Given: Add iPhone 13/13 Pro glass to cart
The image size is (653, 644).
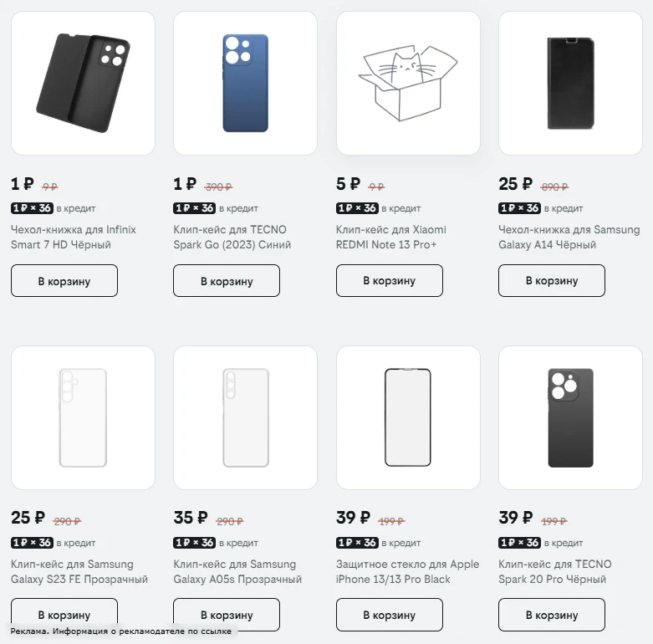Looking at the screenshot, I should [390, 615].
